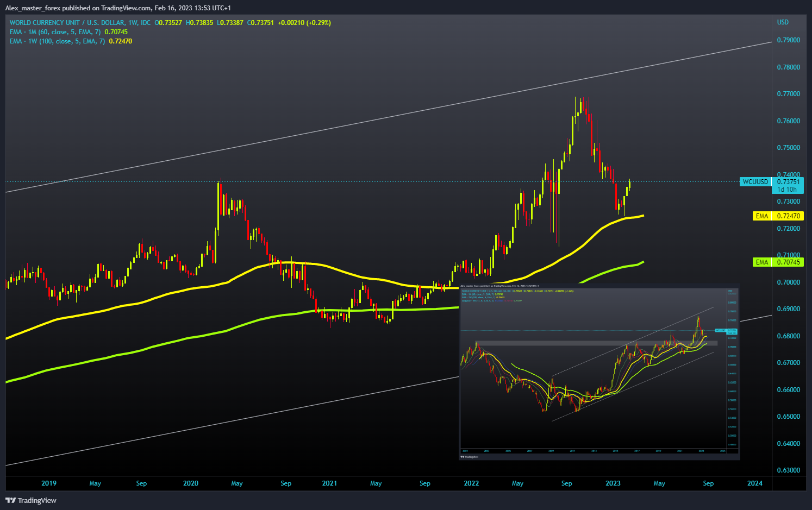The image size is (812, 510).
Task: Click the 0.75000 price axis label
Action: point(788,148)
